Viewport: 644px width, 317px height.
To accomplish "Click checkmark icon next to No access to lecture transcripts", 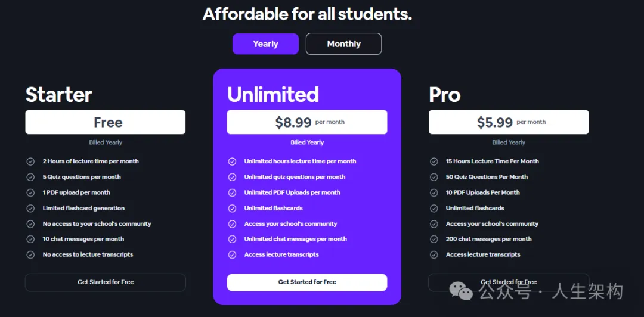I will (x=30, y=254).
